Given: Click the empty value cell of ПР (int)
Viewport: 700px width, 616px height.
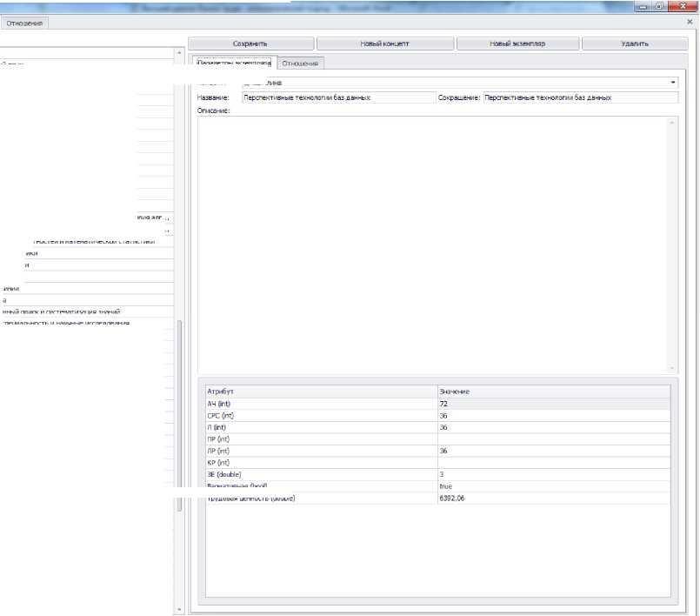Looking at the screenshot, I should 554,439.
